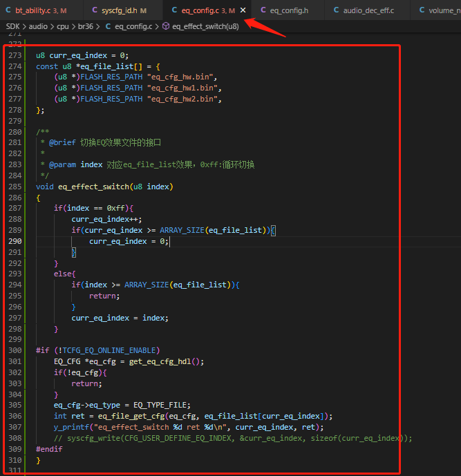Screen dimensions: 461x476
Task: Place cursor on line 297 curr_eq_index assignment
Action: coord(120,318)
